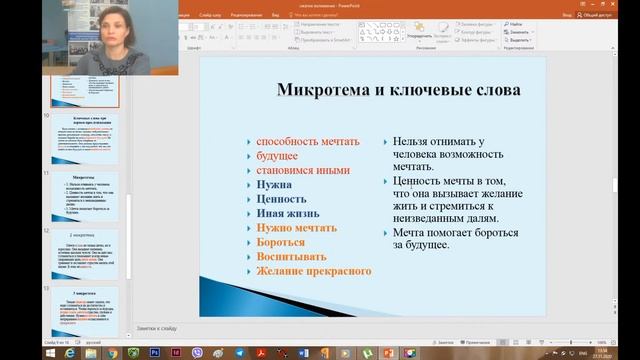
Task: Click the star shape in shapes gallery
Action: (395, 39)
